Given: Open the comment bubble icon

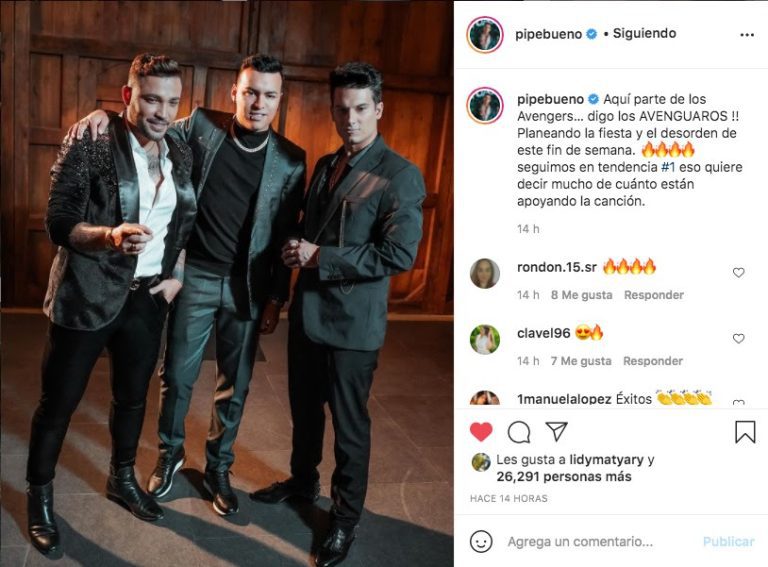Looking at the screenshot, I should click(x=519, y=432).
